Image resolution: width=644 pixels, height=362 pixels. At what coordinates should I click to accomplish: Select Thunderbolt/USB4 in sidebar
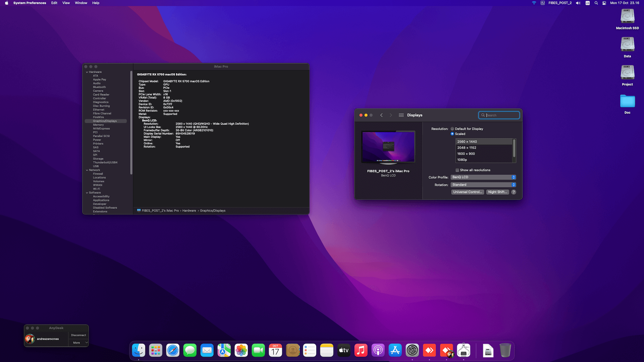105,163
